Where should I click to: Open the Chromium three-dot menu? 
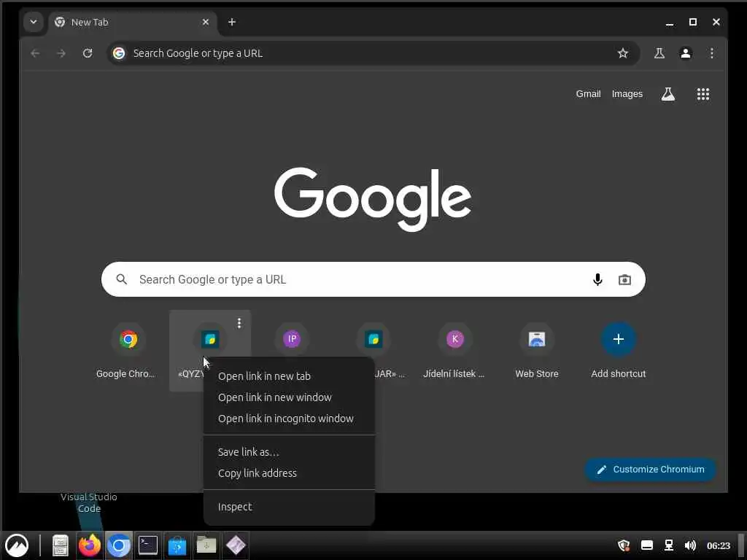(712, 53)
